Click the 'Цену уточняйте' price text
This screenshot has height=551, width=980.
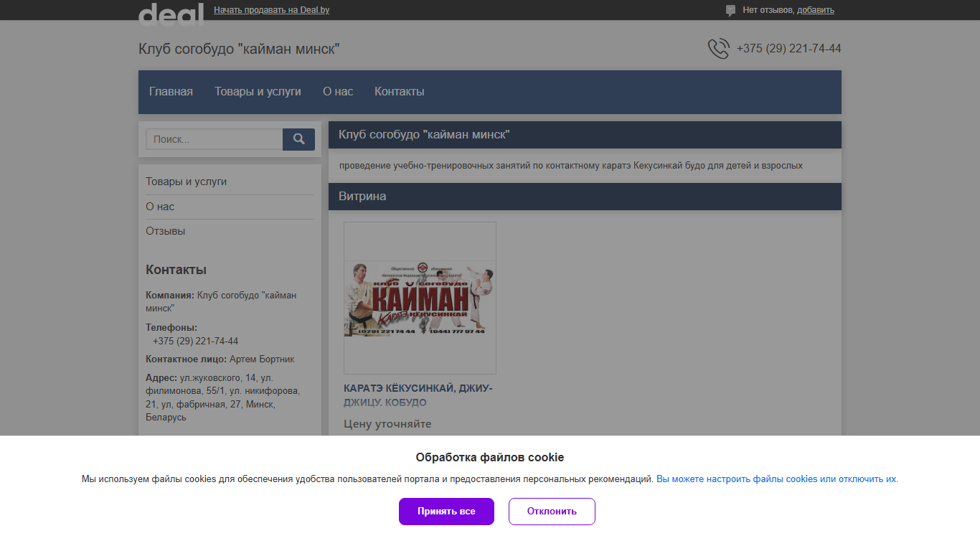(387, 424)
